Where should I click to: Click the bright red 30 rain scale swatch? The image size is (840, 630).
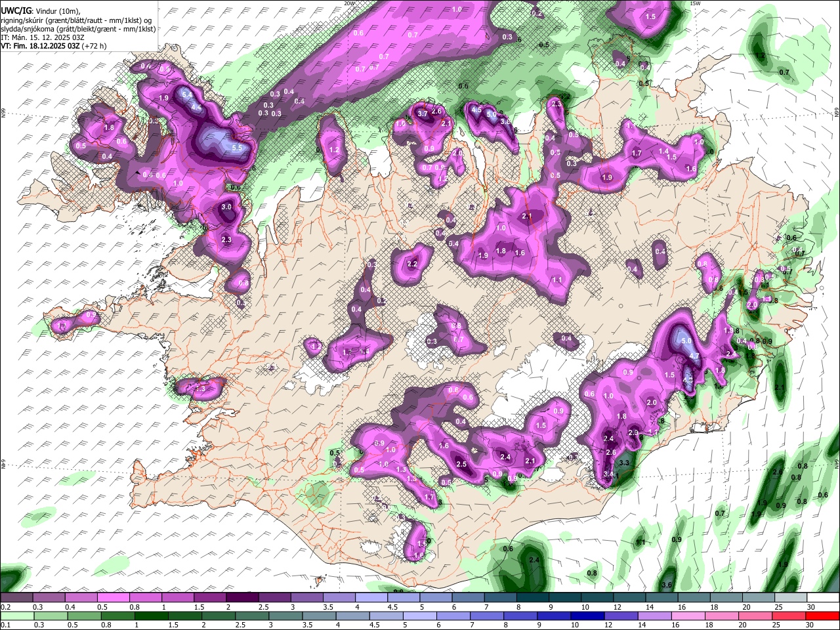tap(821, 616)
